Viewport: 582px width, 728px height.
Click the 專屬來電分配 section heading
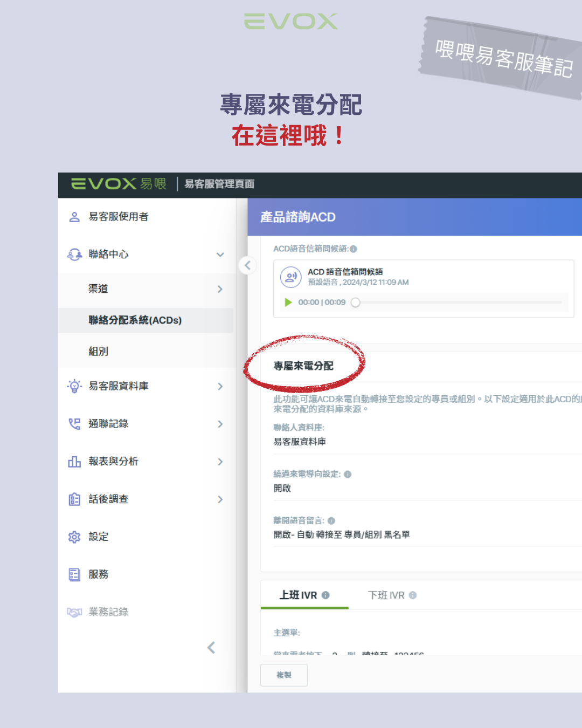pyautogui.click(x=303, y=366)
